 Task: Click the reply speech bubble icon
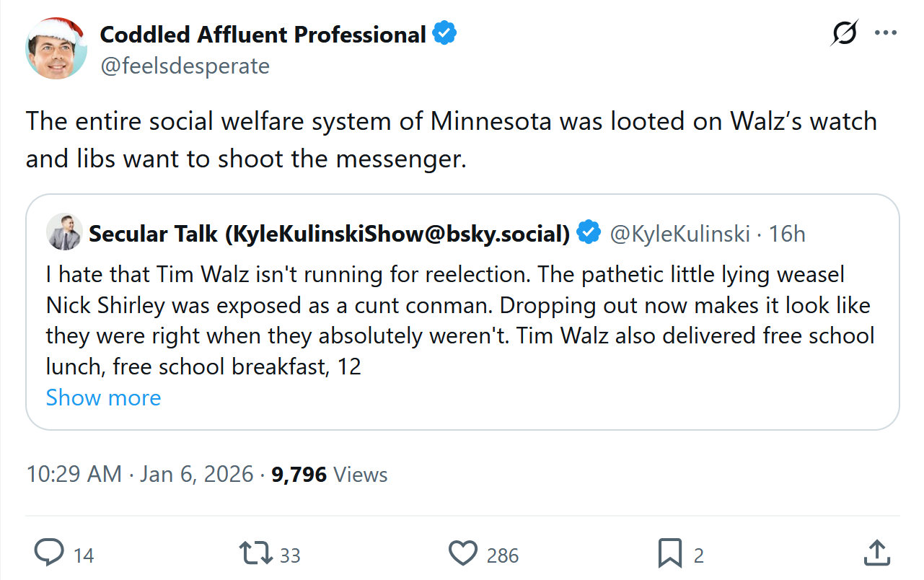point(49,553)
